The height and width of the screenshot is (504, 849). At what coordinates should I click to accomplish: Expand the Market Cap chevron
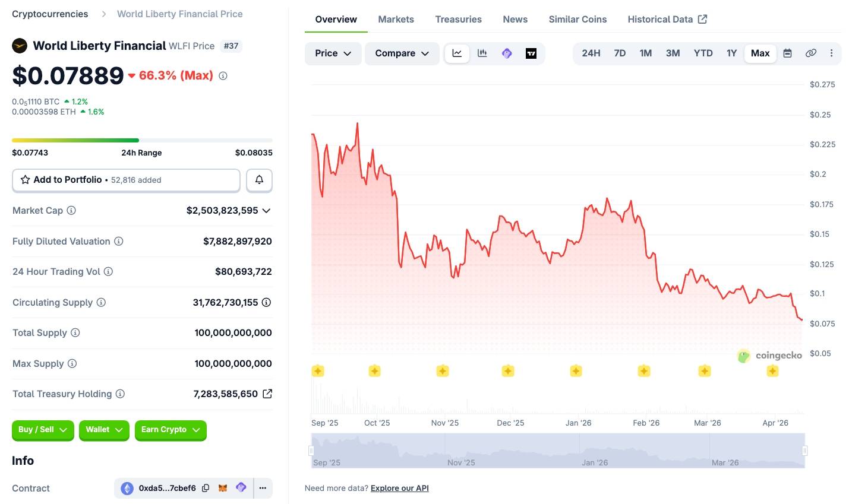pos(266,211)
